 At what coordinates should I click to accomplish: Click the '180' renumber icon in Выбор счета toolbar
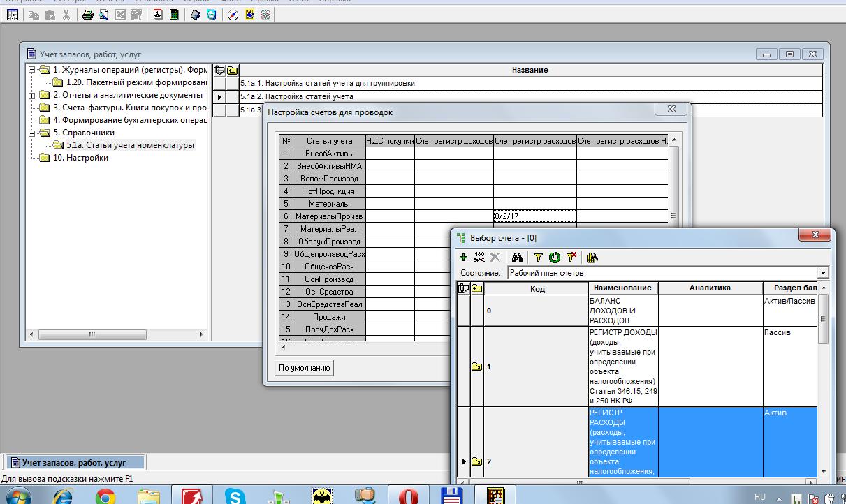point(479,258)
